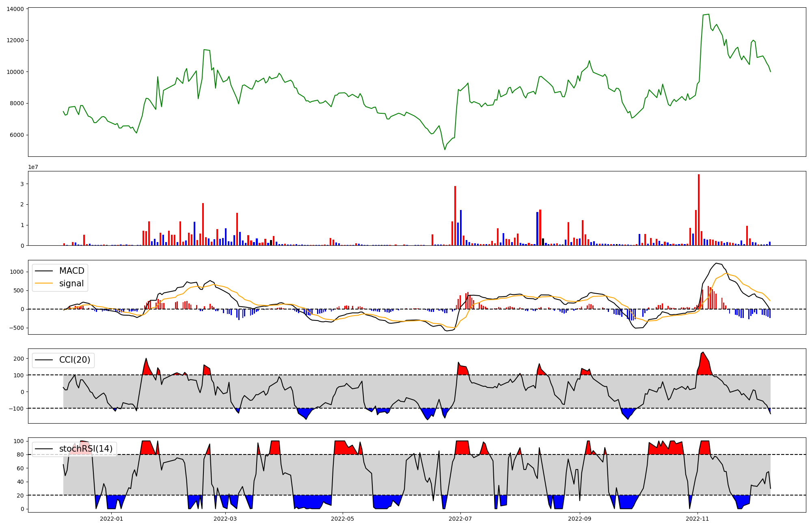The width and height of the screenshot is (812, 528).
Task: Click the MACD legend entry label
Action: click(x=71, y=271)
